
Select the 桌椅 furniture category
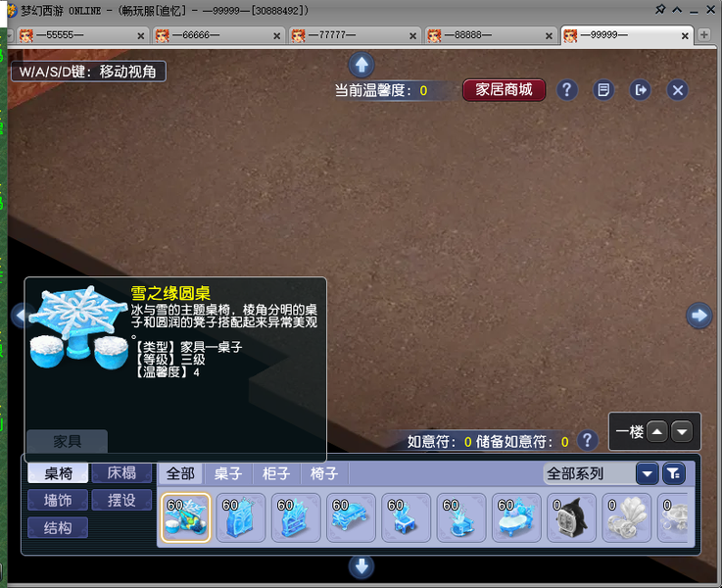coord(58,473)
